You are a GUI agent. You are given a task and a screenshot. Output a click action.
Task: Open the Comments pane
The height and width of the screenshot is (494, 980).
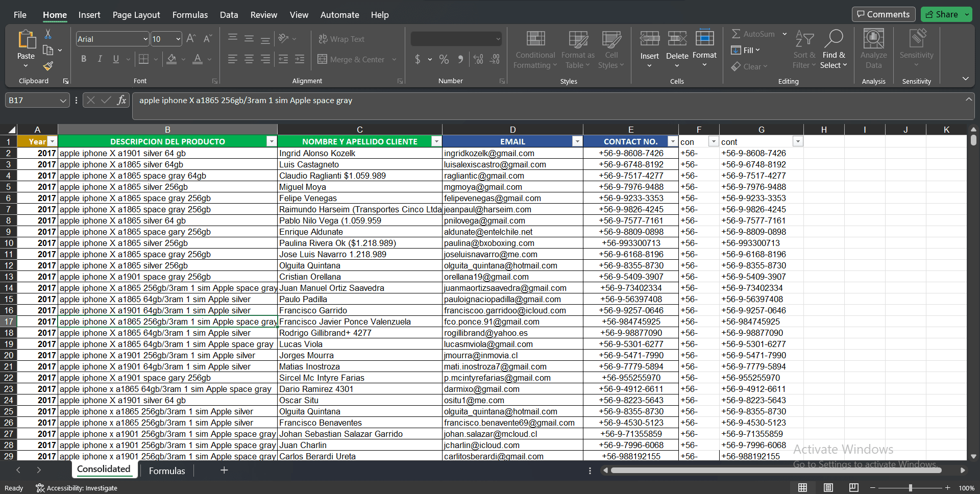click(883, 14)
